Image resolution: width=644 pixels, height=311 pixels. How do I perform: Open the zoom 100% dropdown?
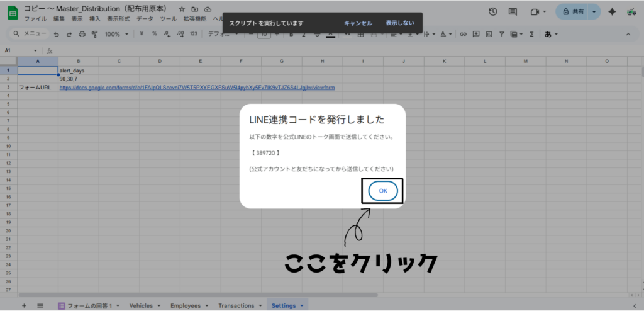116,34
